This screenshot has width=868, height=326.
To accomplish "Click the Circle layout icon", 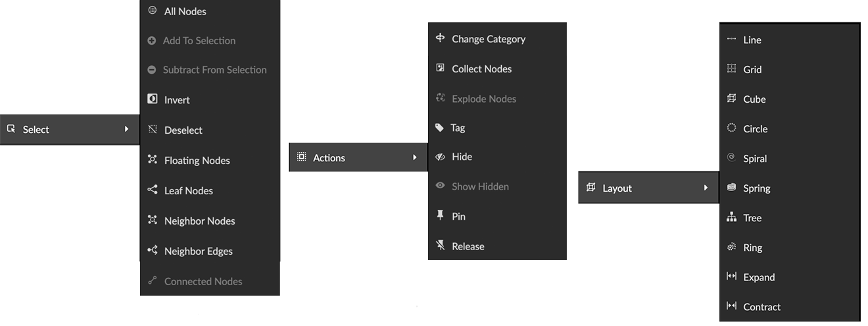I will tap(731, 128).
